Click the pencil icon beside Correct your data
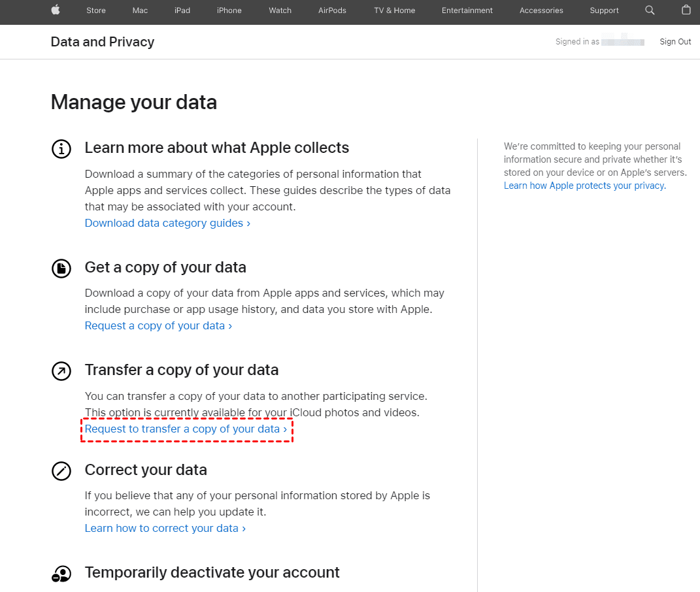This screenshot has height=592, width=700. tap(61, 471)
